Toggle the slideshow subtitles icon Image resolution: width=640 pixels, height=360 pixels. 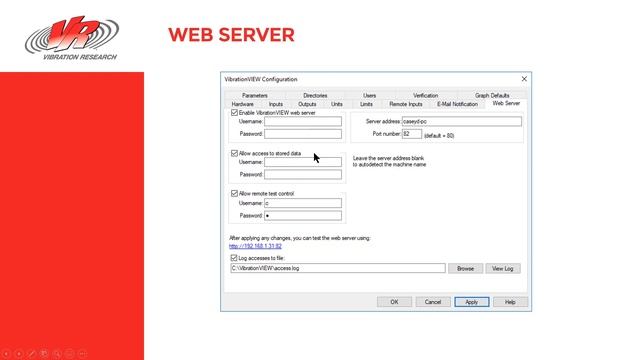(x=69, y=353)
